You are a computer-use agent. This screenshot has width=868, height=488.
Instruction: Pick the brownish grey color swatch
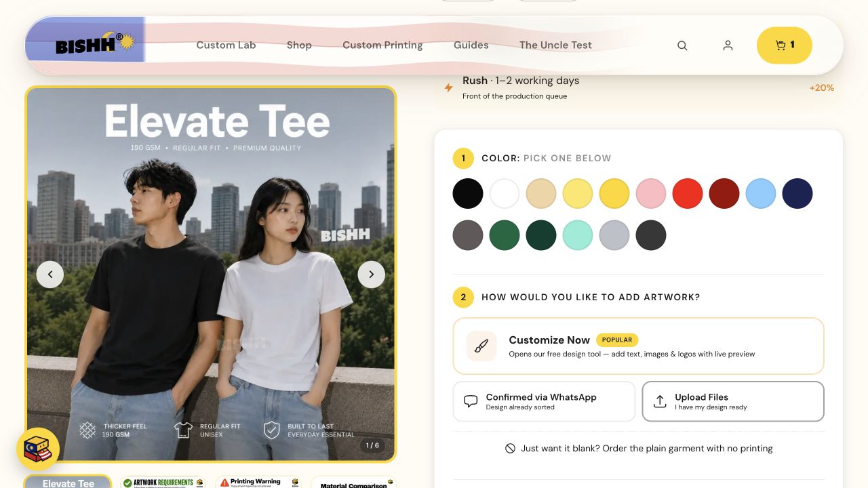(468, 235)
